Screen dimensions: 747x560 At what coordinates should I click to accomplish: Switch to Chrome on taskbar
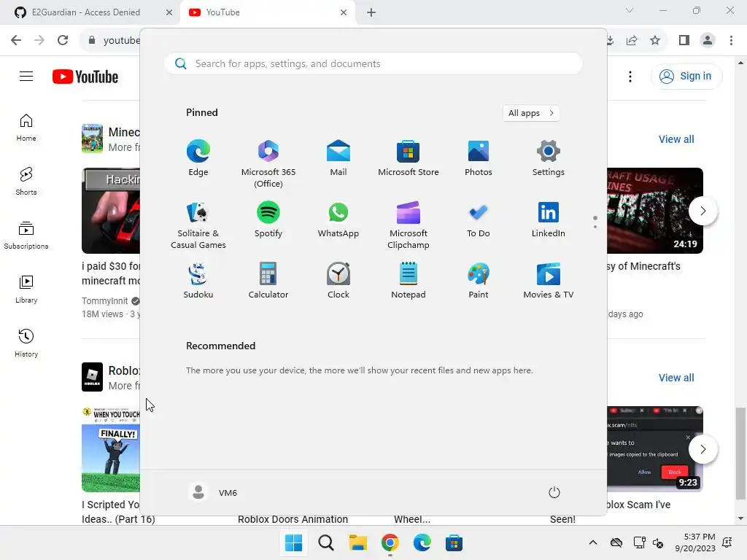click(390, 542)
